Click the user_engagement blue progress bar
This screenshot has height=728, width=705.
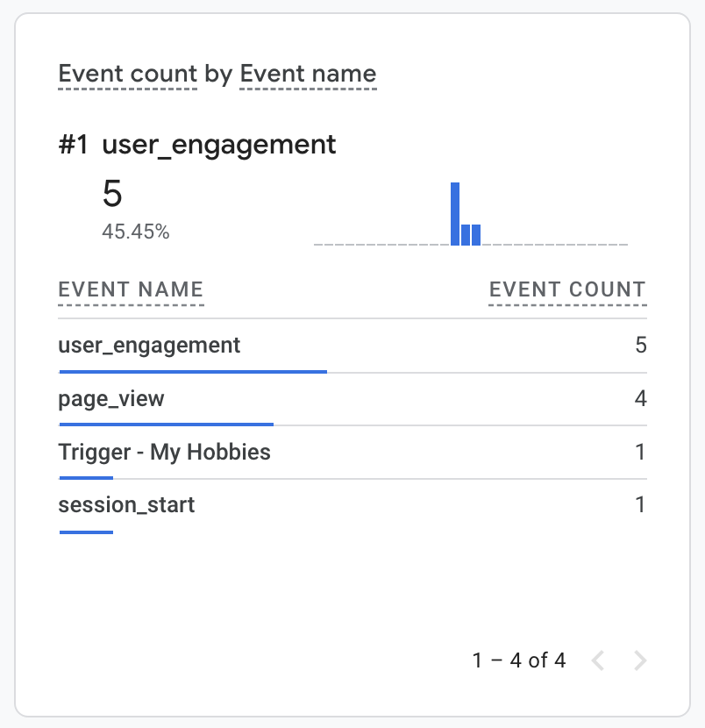(193, 371)
